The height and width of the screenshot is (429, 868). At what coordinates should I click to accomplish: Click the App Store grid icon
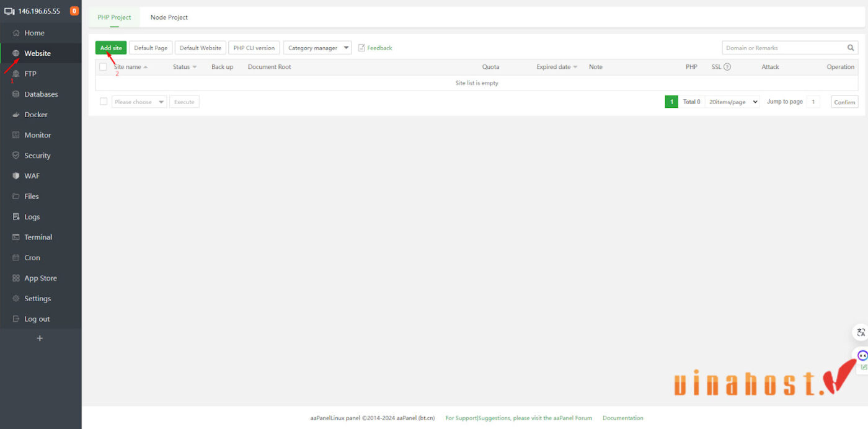16,278
